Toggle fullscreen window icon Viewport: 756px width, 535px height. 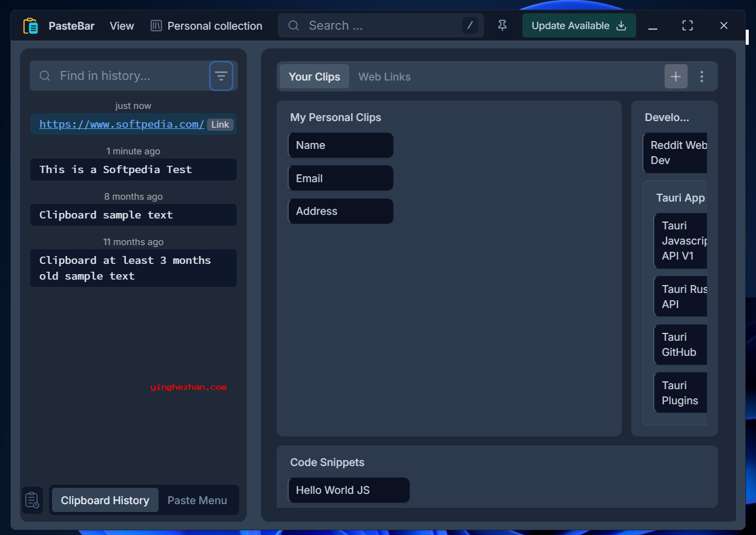point(688,25)
